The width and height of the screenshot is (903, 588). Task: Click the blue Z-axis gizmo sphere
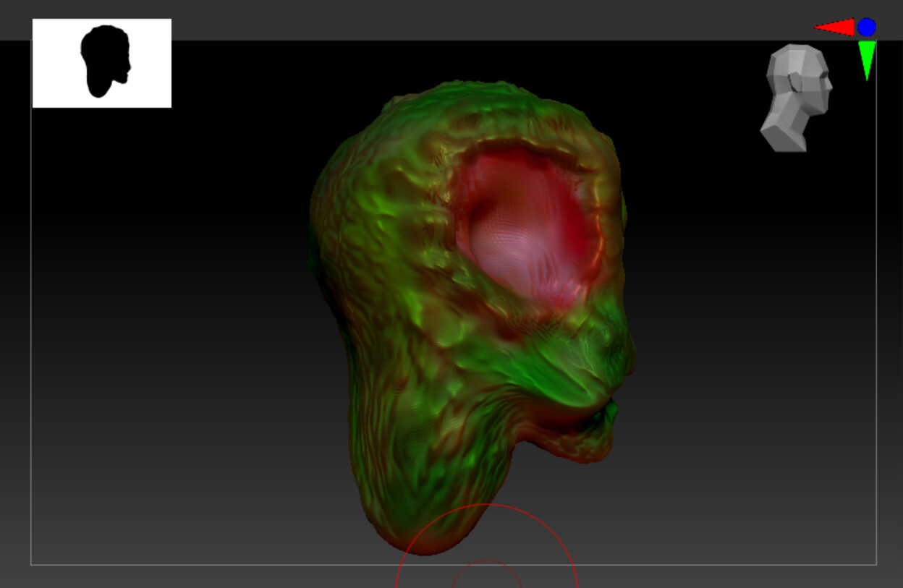click(865, 27)
